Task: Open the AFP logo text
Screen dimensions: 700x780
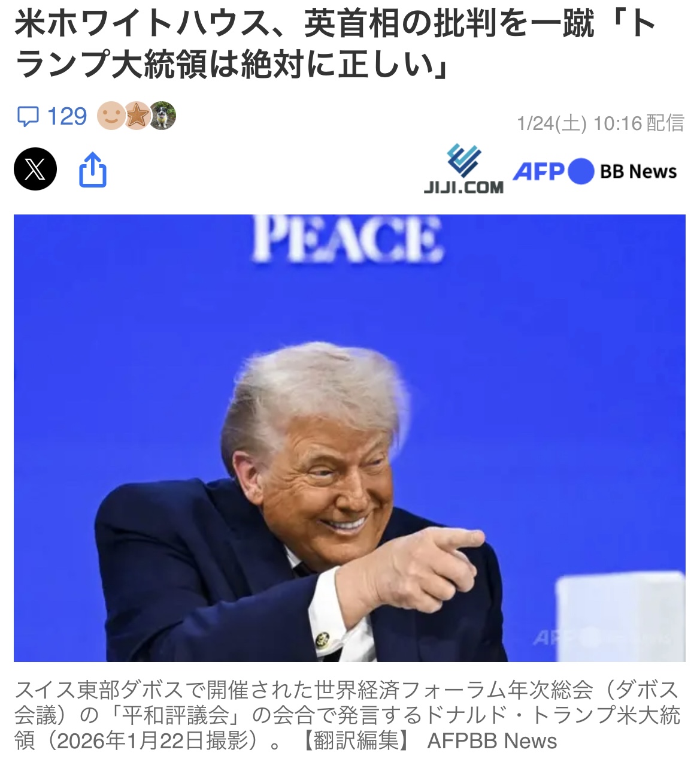Action: [x=539, y=172]
